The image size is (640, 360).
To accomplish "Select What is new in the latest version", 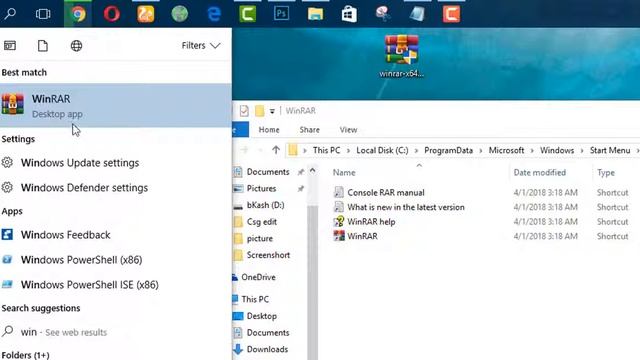I will pos(406,207).
